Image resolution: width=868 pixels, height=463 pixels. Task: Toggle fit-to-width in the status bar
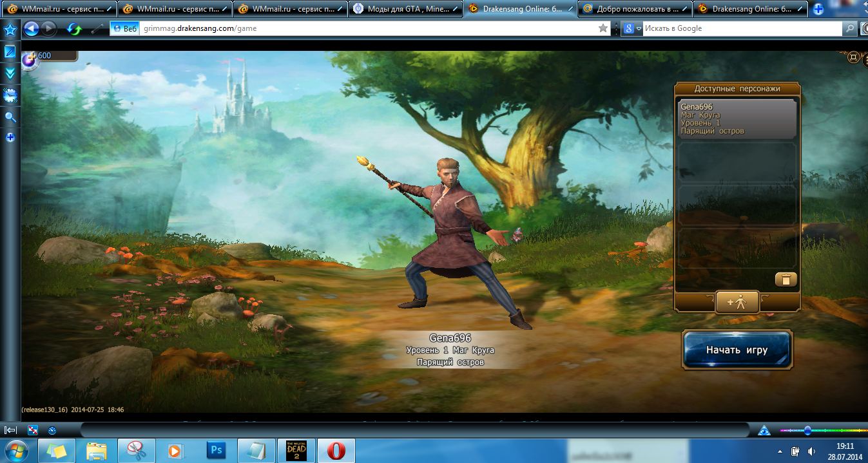click(32, 430)
